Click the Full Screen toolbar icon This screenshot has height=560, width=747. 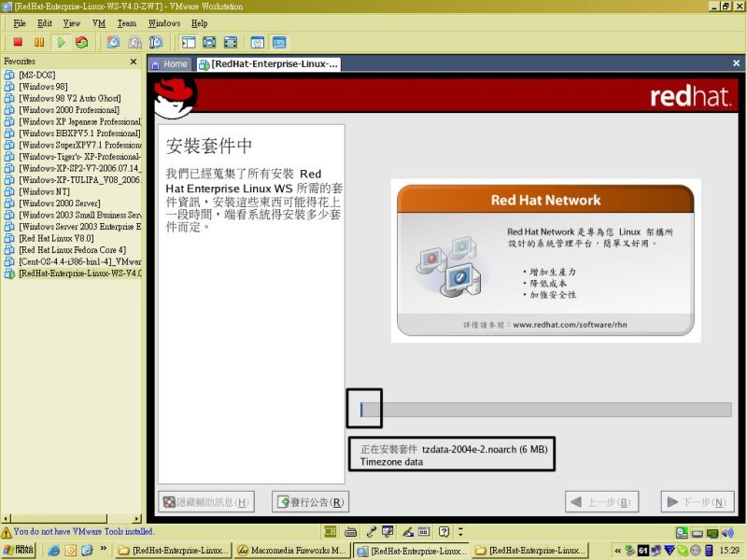[x=209, y=42]
